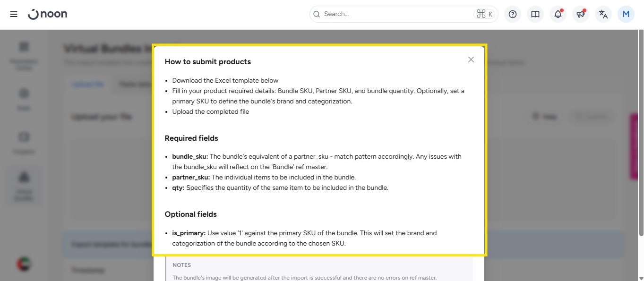
Task: Open the hamburger navigation menu
Action: click(x=14, y=14)
